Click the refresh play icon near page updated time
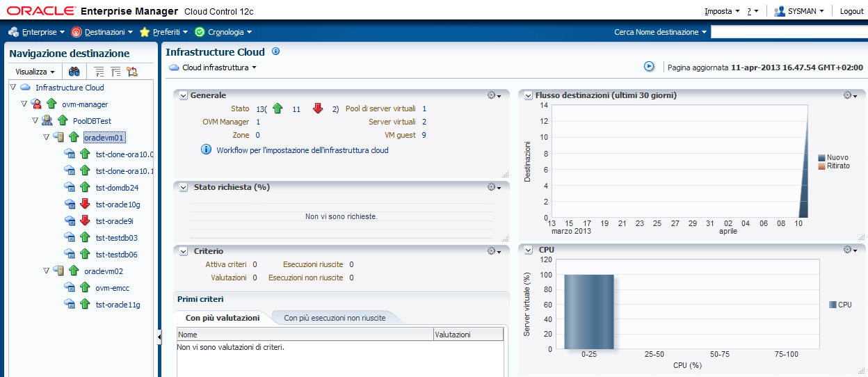 click(x=649, y=66)
